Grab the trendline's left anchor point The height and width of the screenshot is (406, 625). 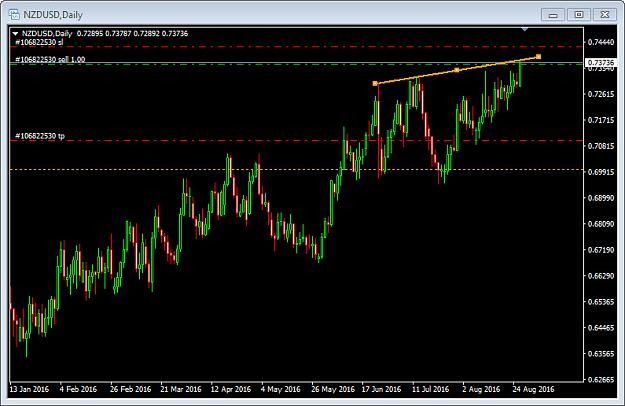[x=375, y=84]
